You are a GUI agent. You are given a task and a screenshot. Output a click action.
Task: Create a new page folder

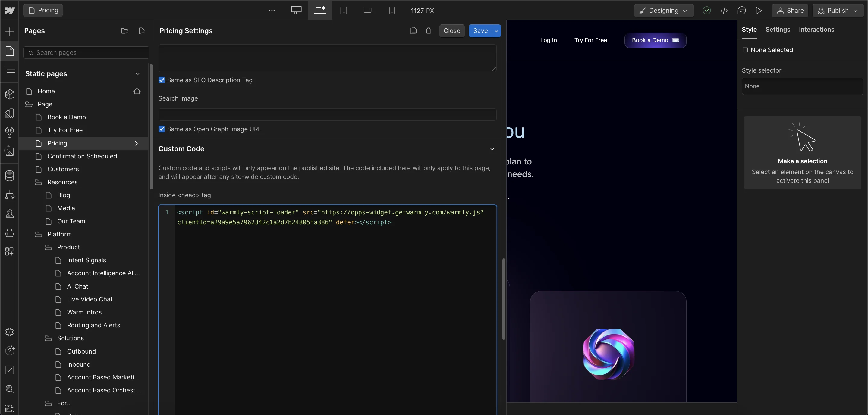[x=125, y=31]
